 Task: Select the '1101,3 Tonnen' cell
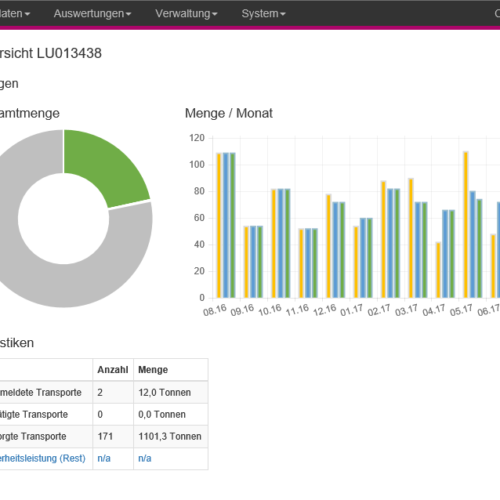(171, 436)
